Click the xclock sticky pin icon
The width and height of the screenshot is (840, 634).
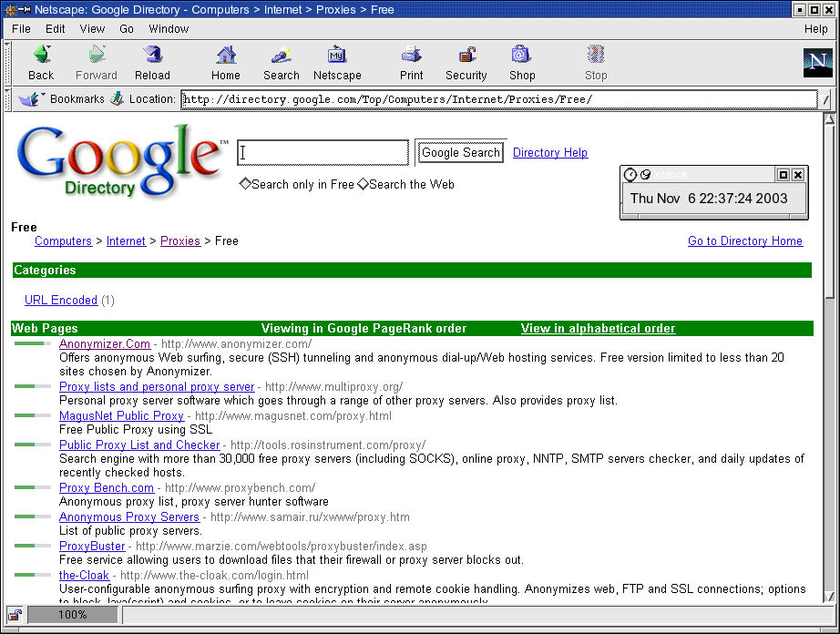646,175
